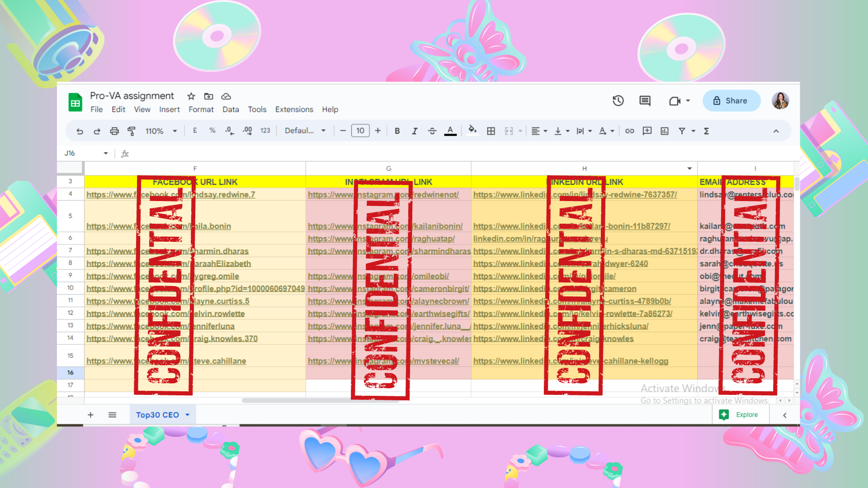Click the functions sigma icon
This screenshot has height=488, width=868.
pos(706,131)
